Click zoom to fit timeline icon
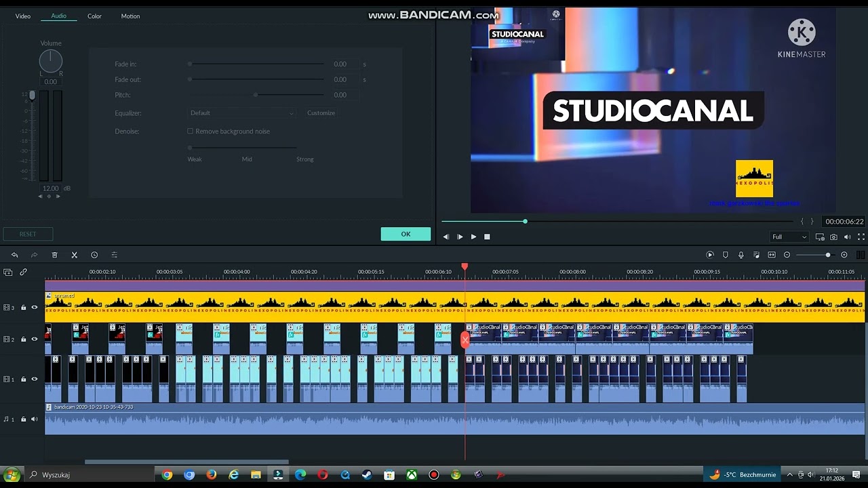Image resolution: width=868 pixels, height=488 pixels. tap(772, 255)
